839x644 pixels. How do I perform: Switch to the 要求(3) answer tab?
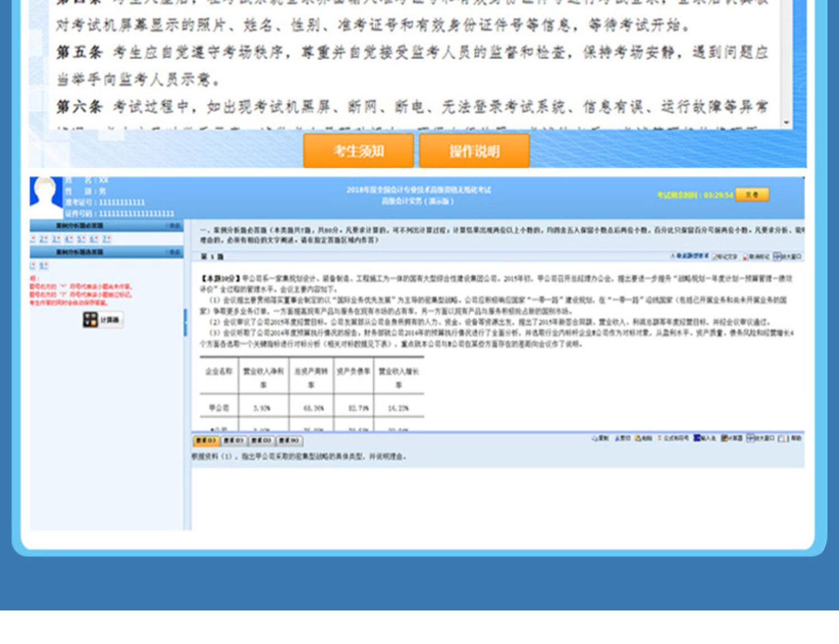pos(262,441)
